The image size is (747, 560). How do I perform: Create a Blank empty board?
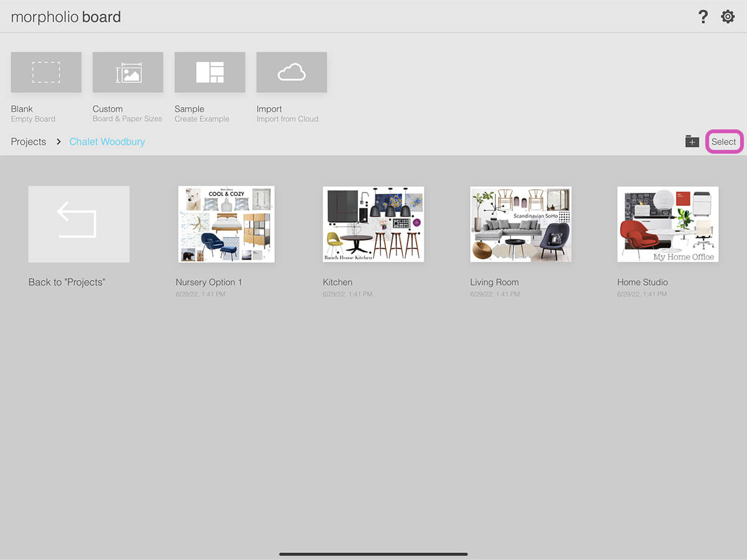tap(46, 72)
